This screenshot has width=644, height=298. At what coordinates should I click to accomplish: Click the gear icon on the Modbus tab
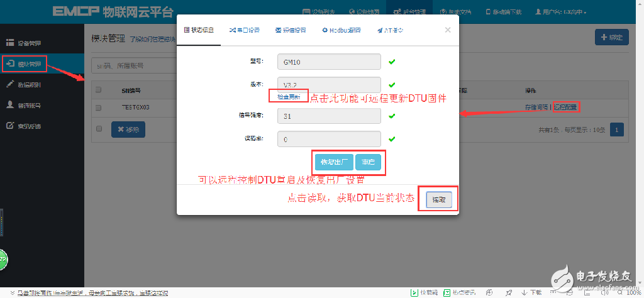click(325, 30)
